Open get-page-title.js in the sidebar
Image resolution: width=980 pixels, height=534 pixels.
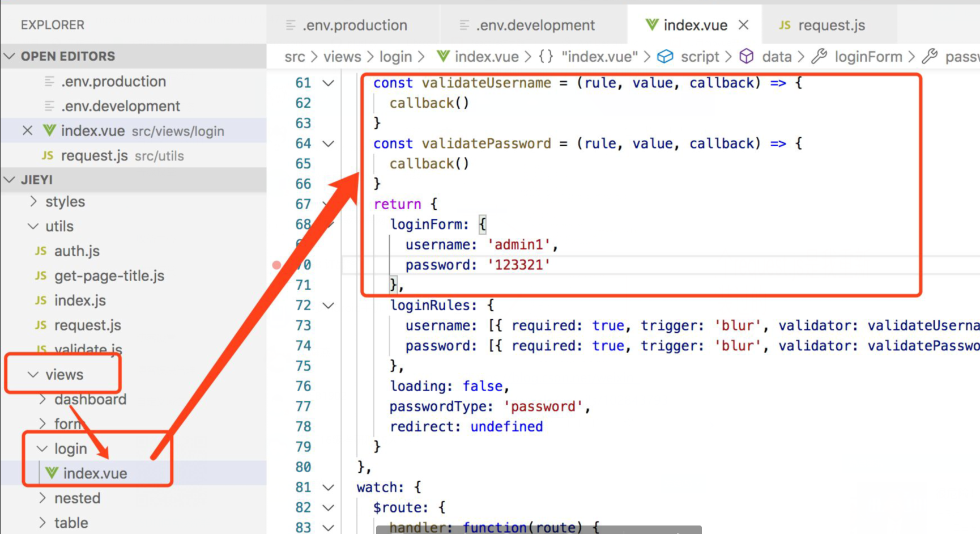(x=109, y=276)
